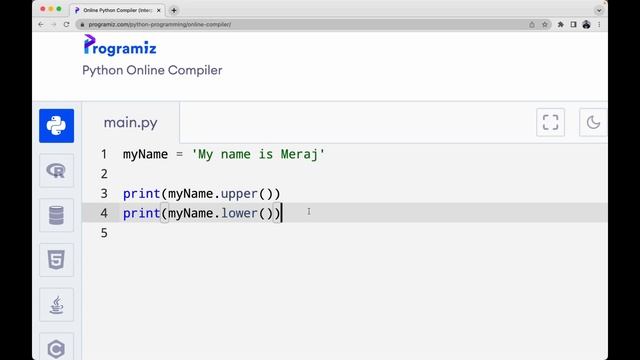
Task: Toggle the browser side panel icon
Action: click(x=573, y=24)
